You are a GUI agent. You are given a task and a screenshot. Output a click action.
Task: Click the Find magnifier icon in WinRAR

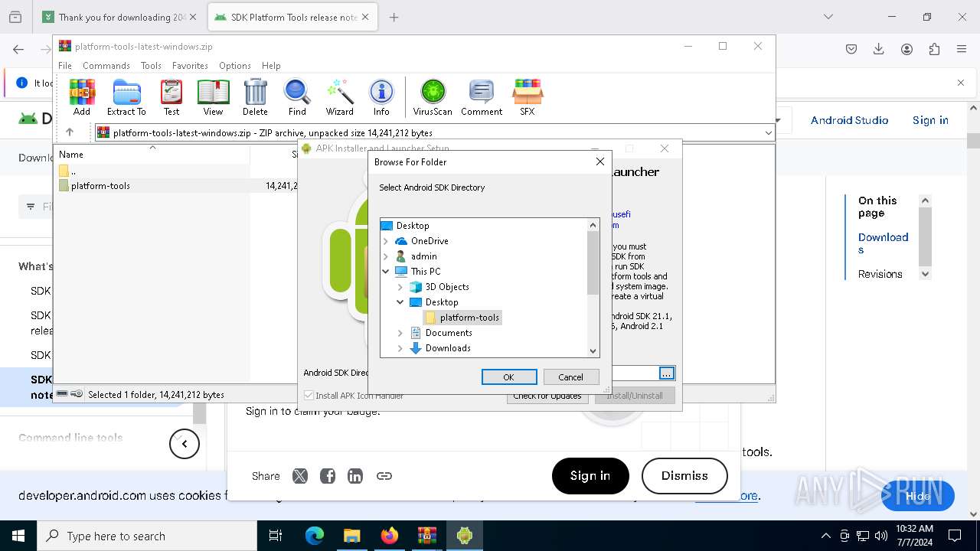[297, 97]
